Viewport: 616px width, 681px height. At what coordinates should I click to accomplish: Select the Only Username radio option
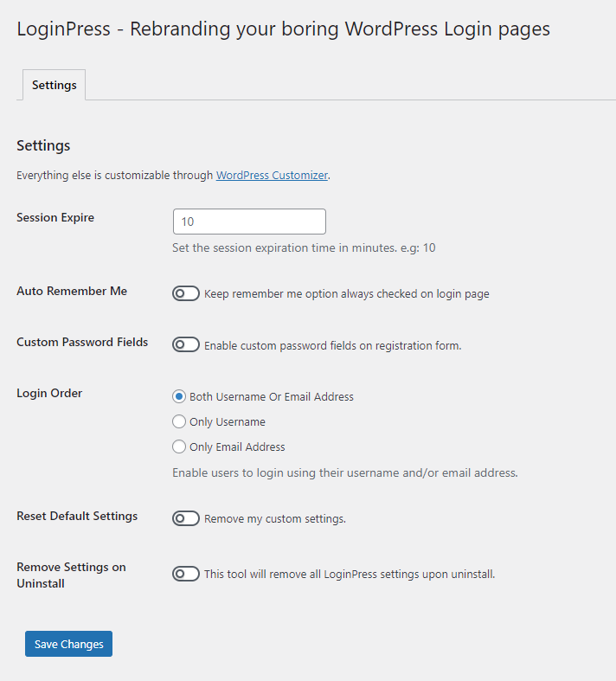tap(179, 421)
